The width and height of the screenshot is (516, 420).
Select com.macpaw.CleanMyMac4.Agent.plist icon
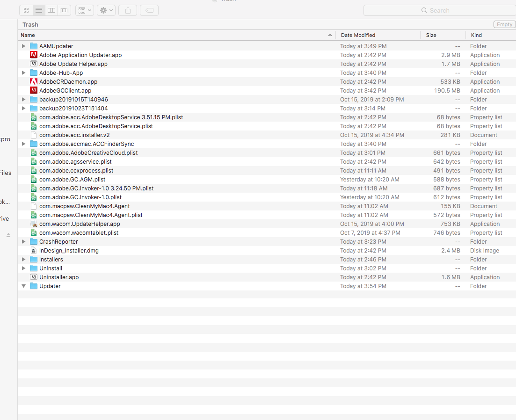[x=34, y=215]
